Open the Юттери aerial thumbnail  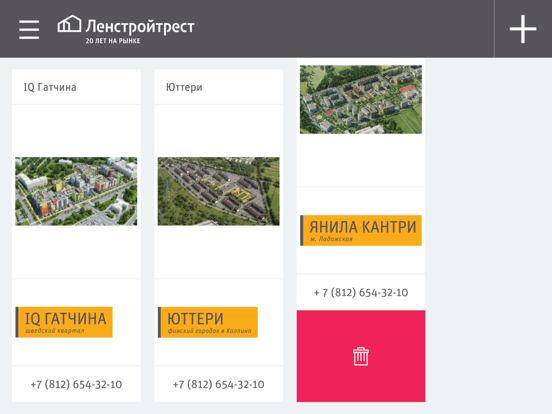tap(218, 191)
